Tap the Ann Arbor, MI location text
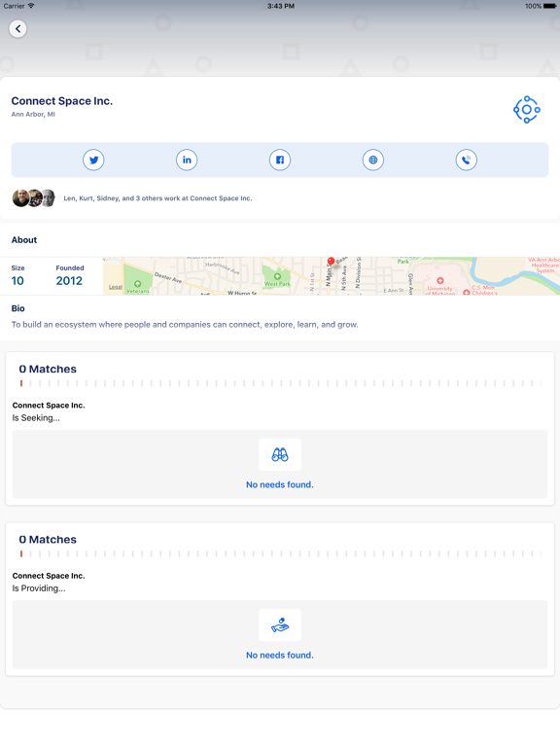560x747 pixels. point(33,115)
